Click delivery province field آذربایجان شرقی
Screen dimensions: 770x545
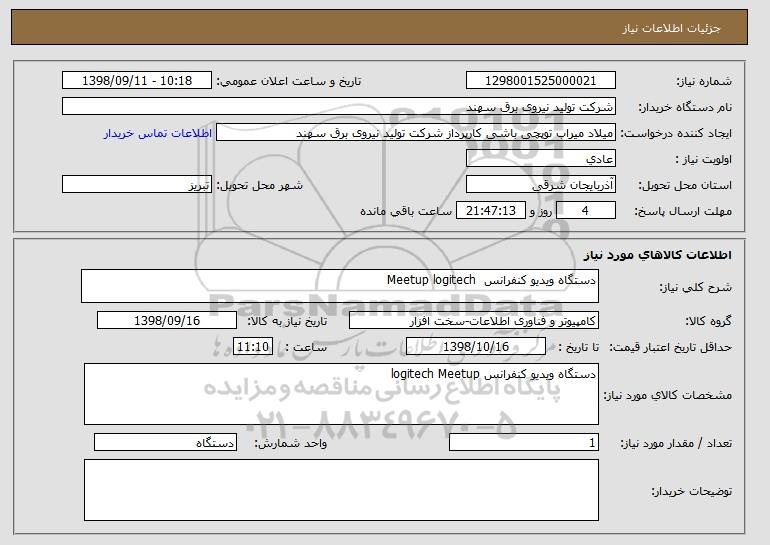[541, 185]
